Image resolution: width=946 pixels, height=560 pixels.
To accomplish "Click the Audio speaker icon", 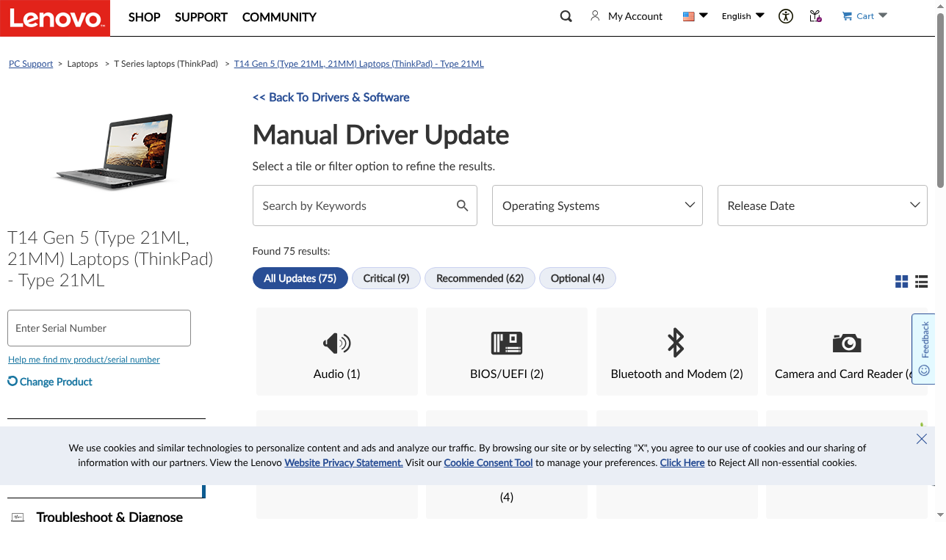I will click(x=337, y=343).
